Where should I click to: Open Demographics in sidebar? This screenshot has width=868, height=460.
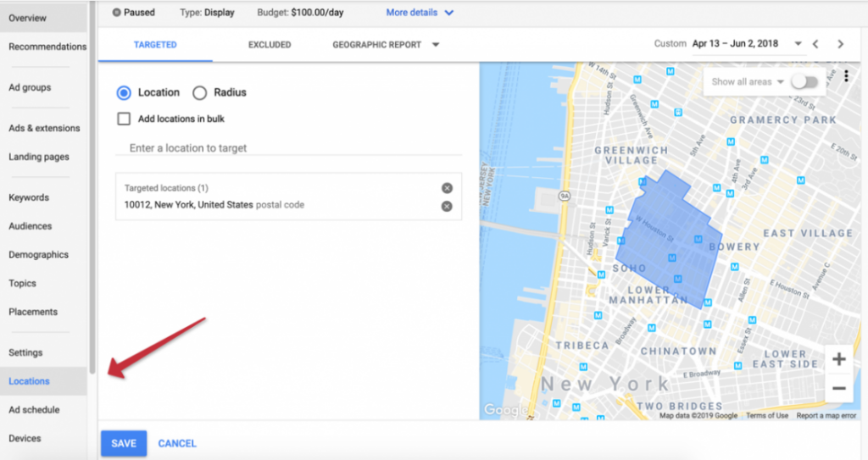(39, 255)
